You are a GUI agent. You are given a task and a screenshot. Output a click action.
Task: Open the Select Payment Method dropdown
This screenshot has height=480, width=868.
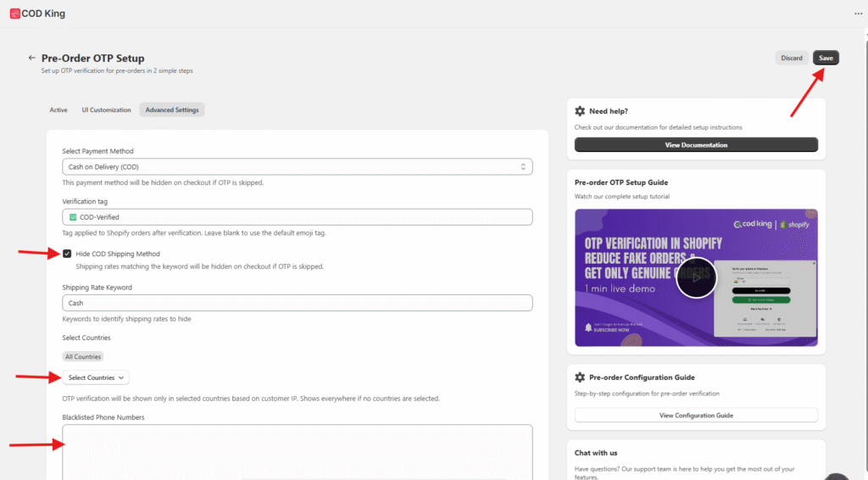297,167
